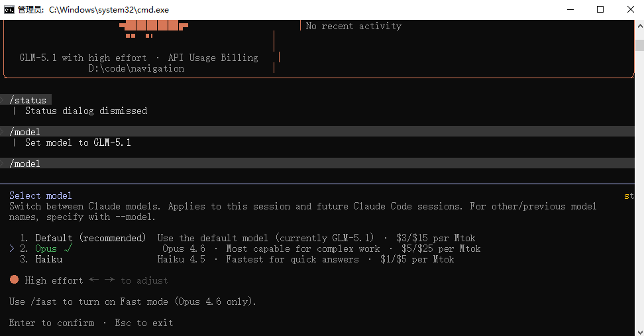Click the D:\code\navigation path text
The image size is (644, 336).
coord(136,68)
